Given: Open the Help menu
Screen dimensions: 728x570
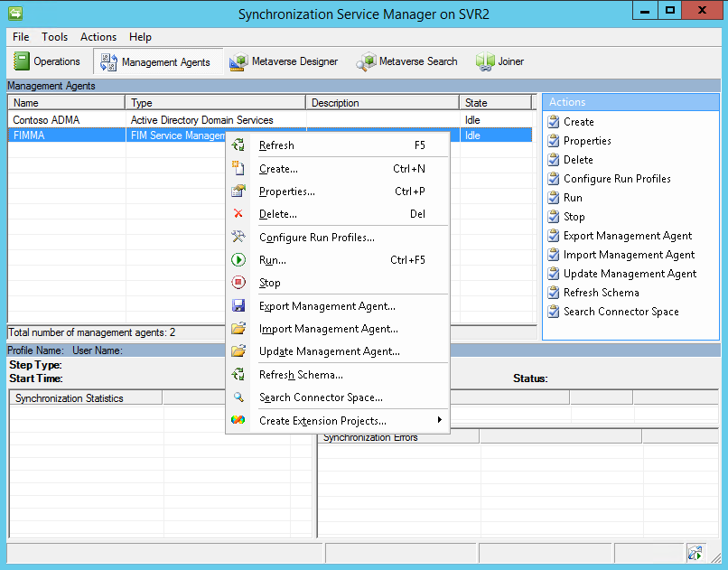Looking at the screenshot, I should (140, 37).
